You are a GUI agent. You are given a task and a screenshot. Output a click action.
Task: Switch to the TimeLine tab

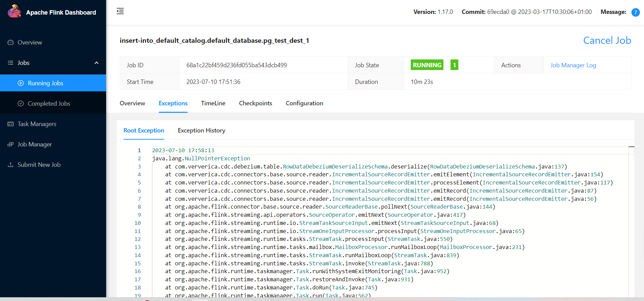click(x=213, y=103)
